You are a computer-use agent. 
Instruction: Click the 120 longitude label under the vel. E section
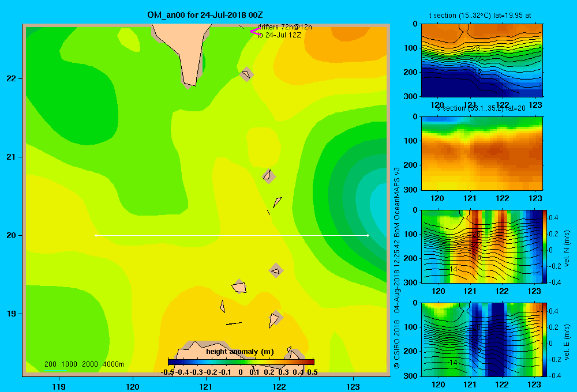(x=438, y=385)
